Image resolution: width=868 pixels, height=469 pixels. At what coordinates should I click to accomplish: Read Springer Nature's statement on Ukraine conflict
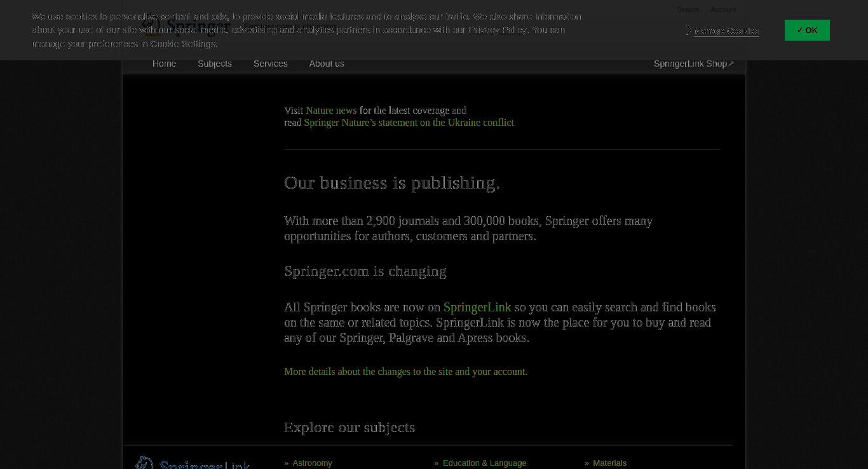point(409,122)
